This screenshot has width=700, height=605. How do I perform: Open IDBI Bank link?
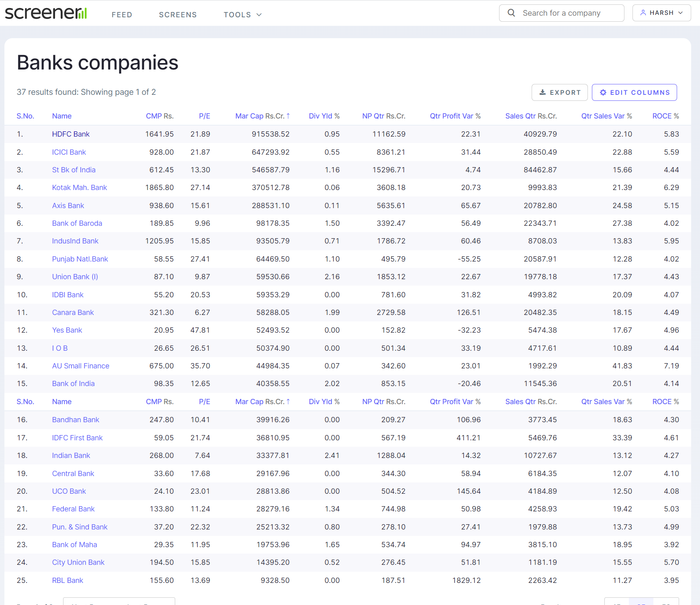point(68,295)
